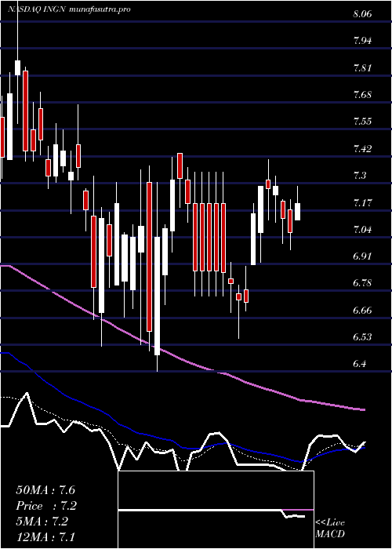Image resolution: width=392 pixels, height=549 pixels.
Task: Select the 7.04 price axis label
Action: 362,230
